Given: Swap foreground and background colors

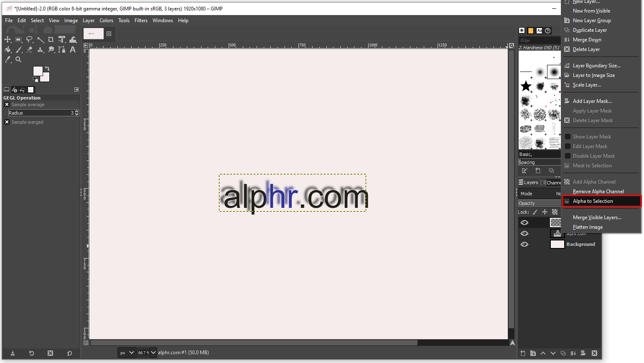Looking at the screenshot, I should pyautogui.click(x=47, y=69).
